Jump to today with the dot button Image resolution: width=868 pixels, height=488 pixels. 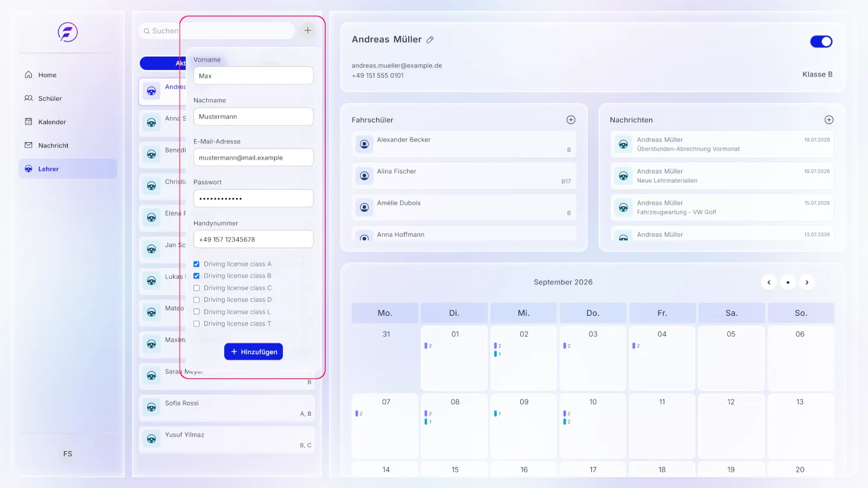788,282
